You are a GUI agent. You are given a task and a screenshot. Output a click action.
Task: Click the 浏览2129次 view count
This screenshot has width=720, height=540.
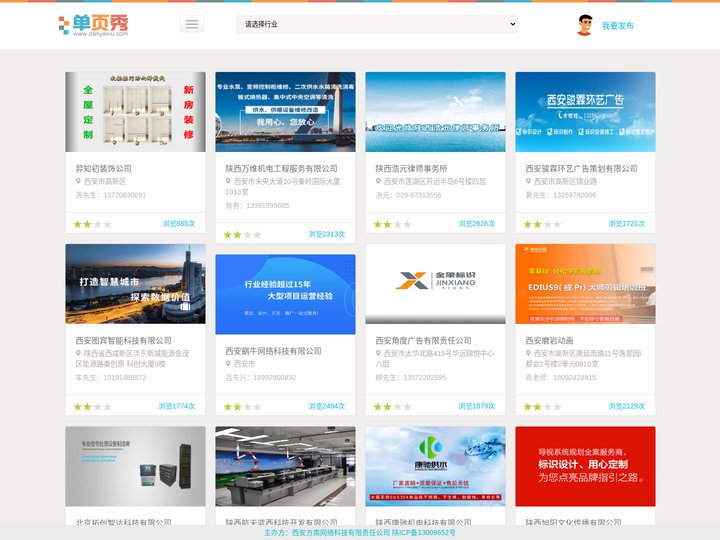tap(626, 406)
